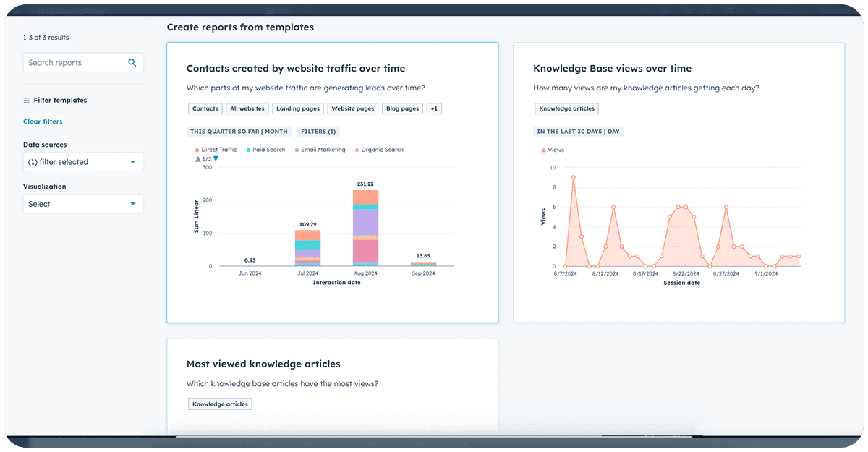The image size is (868, 452).
Task: Click the Sum Linear axis label
Action: click(x=196, y=217)
